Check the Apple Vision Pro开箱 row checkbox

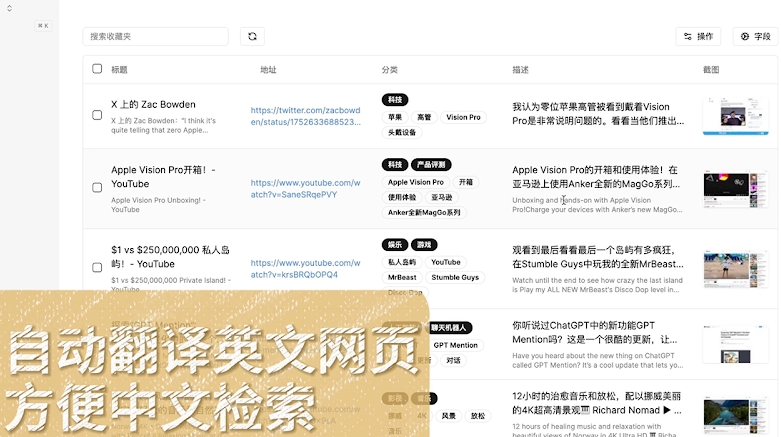[x=97, y=187]
